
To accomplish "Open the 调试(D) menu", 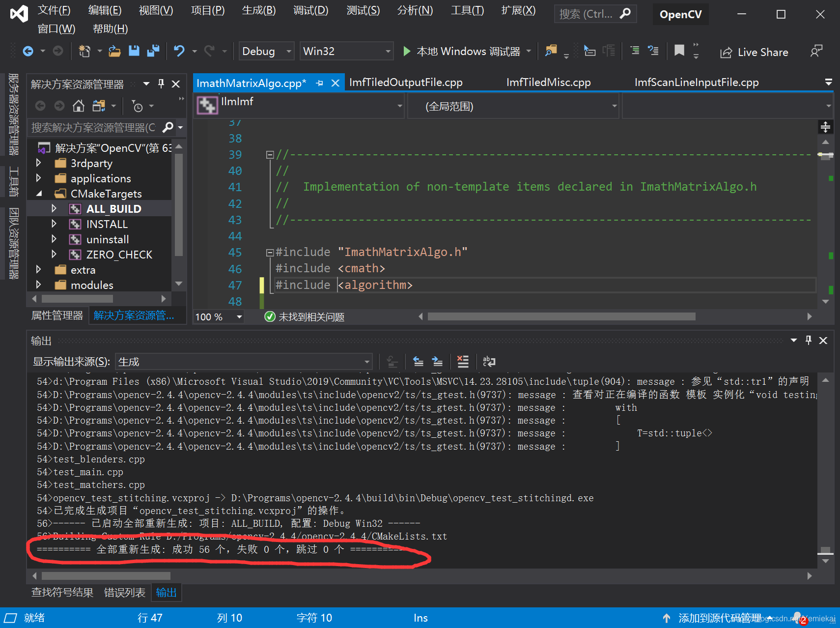I will point(310,10).
